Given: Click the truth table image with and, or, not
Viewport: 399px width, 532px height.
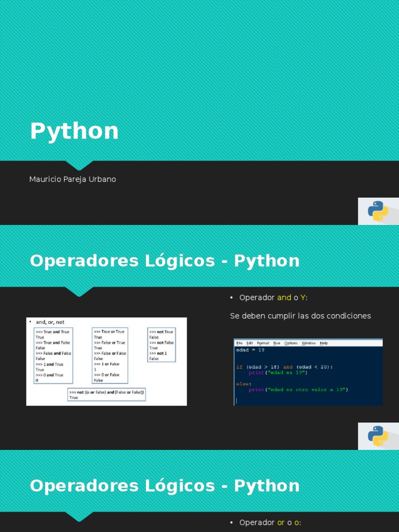Looking at the screenshot, I should point(107,361).
